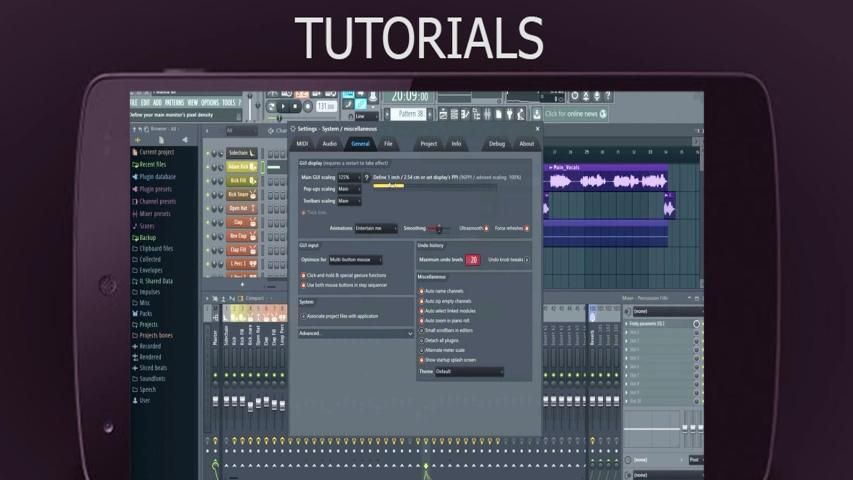Close the Settings dialog window
The width and height of the screenshot is (853, 480).
coord(537,128)
